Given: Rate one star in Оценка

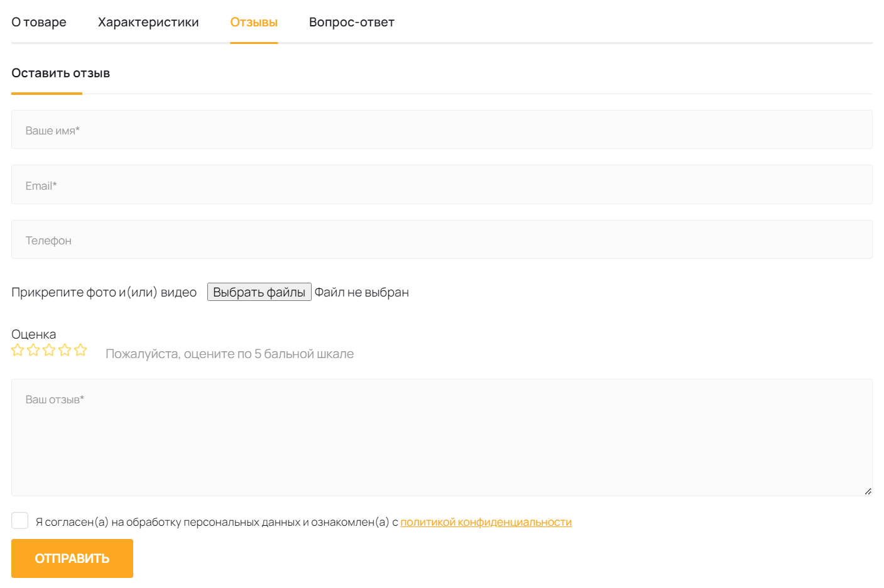Looking at the screenshot, I should click(18, 351).
